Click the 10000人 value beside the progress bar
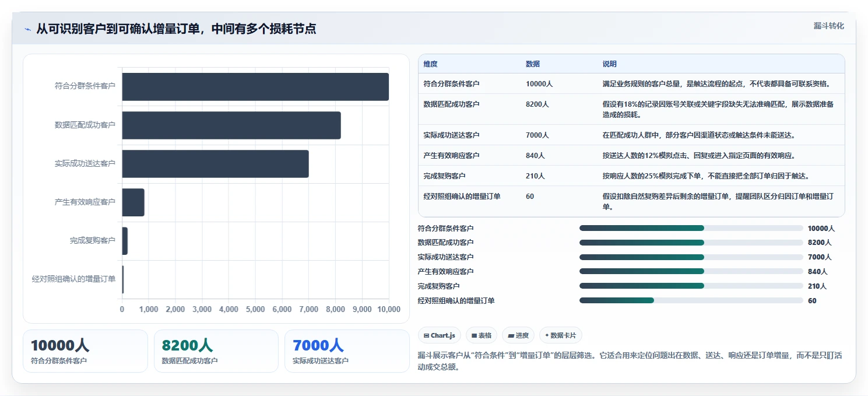This screenshot has height=396, width=868. 821,229
